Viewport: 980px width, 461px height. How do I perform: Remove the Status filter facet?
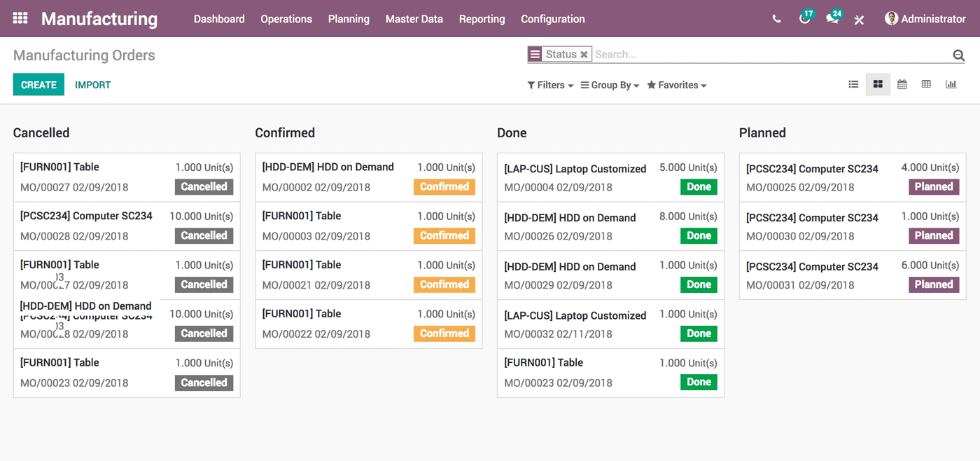point(584,54)
